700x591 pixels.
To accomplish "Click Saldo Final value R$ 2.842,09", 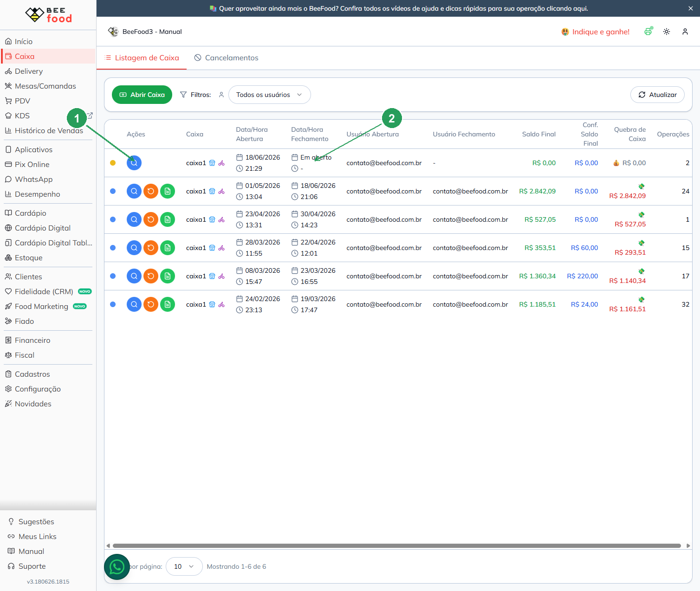I will [x=537, y=191].
